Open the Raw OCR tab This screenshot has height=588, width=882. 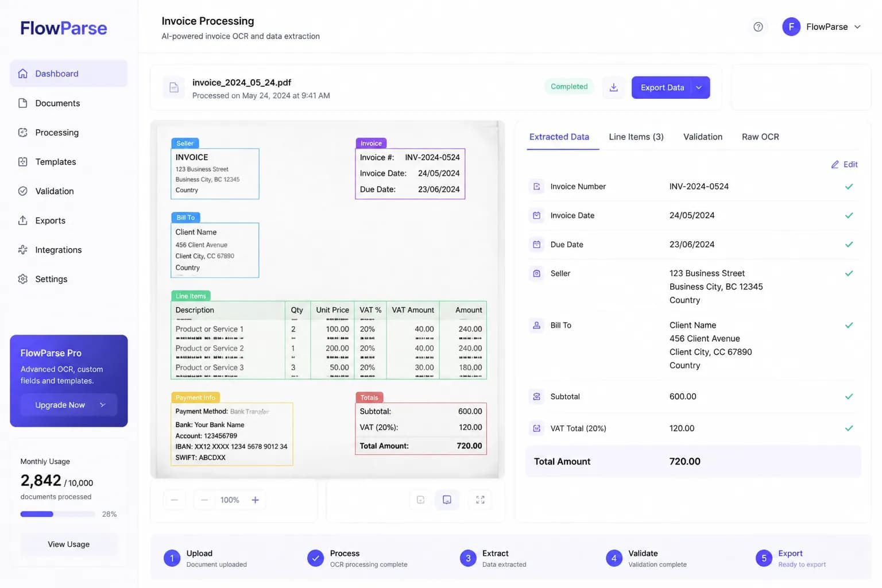[x=760, y=137]
